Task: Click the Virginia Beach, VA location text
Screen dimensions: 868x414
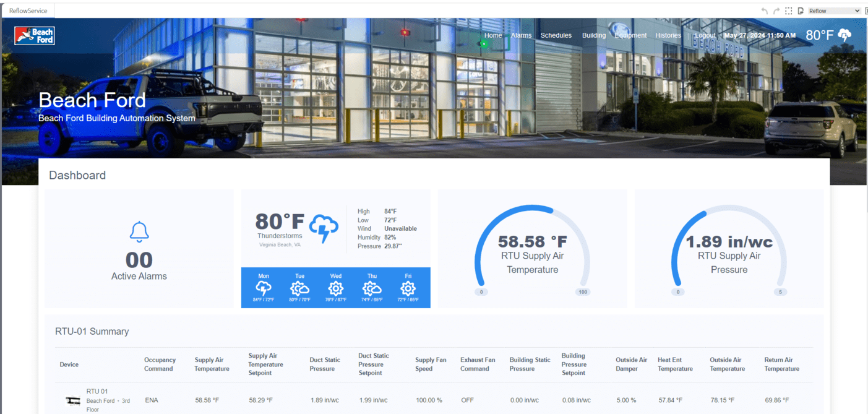Action: (280, 244)
